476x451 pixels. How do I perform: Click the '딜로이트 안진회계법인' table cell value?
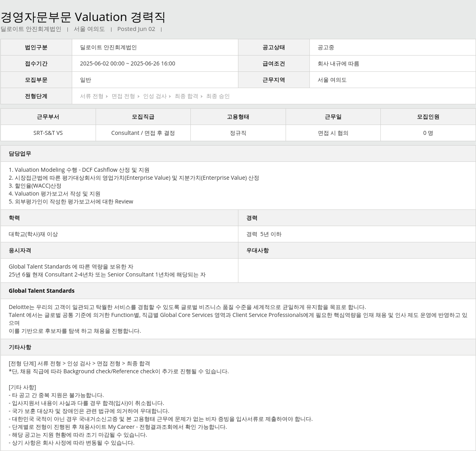point(108,47)
